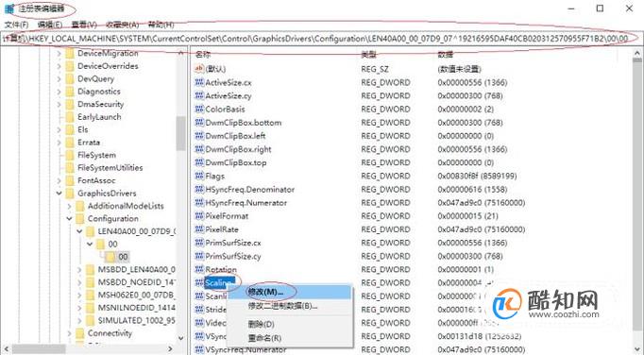Expand the DeviceOverrides tree node
The height and width of the screenshot is (355, 644).
coord(59,66)
